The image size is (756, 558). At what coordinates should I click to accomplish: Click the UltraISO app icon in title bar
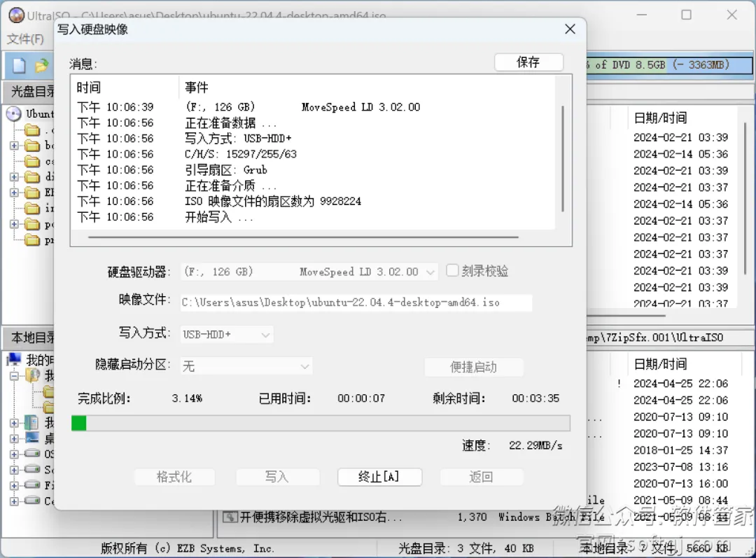16,15
